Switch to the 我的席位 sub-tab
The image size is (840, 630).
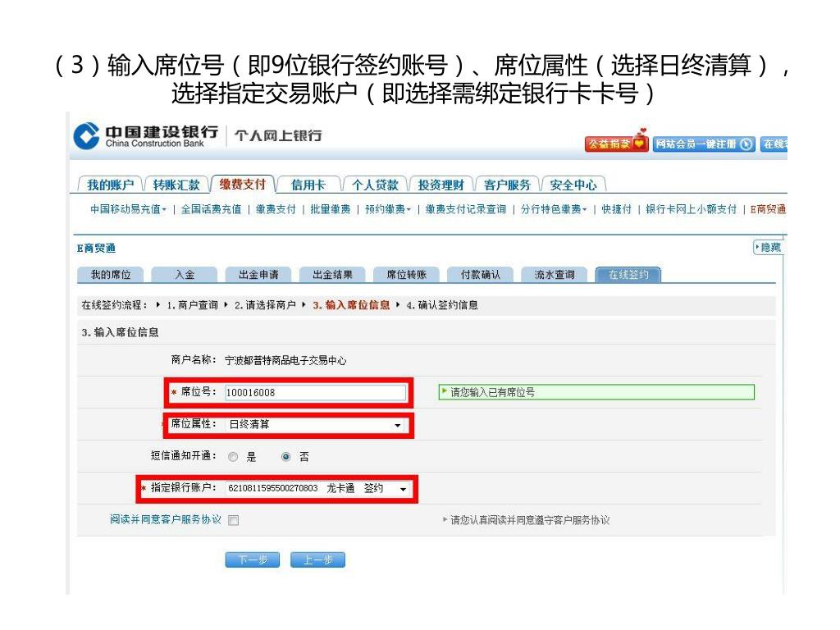111,274
